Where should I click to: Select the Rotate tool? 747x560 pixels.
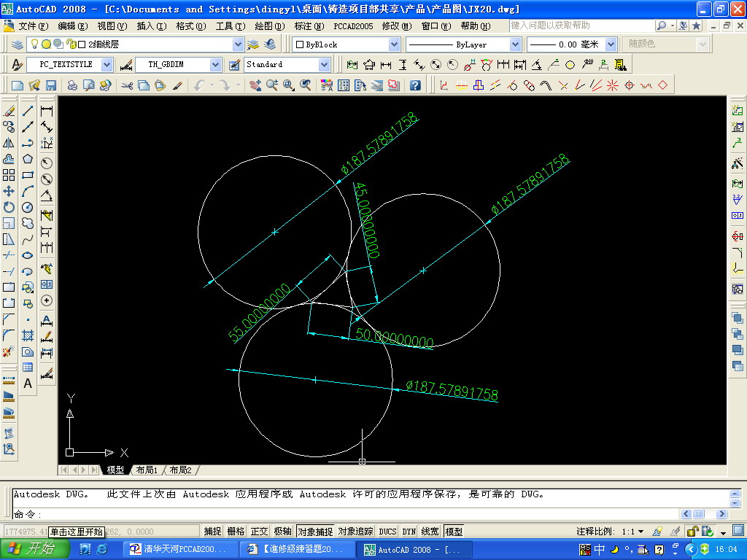click(x=9, y=208)
